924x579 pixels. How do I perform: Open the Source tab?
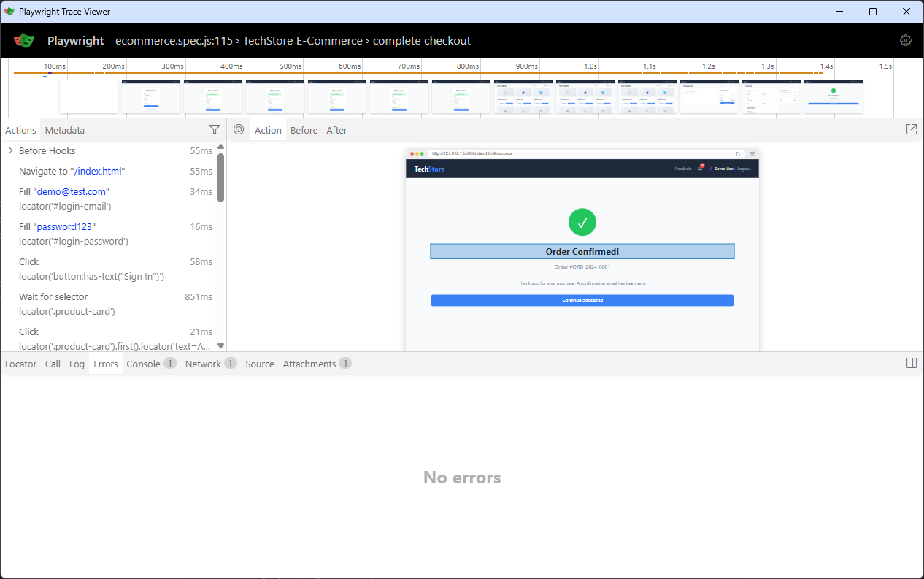(x=259, y=363)
